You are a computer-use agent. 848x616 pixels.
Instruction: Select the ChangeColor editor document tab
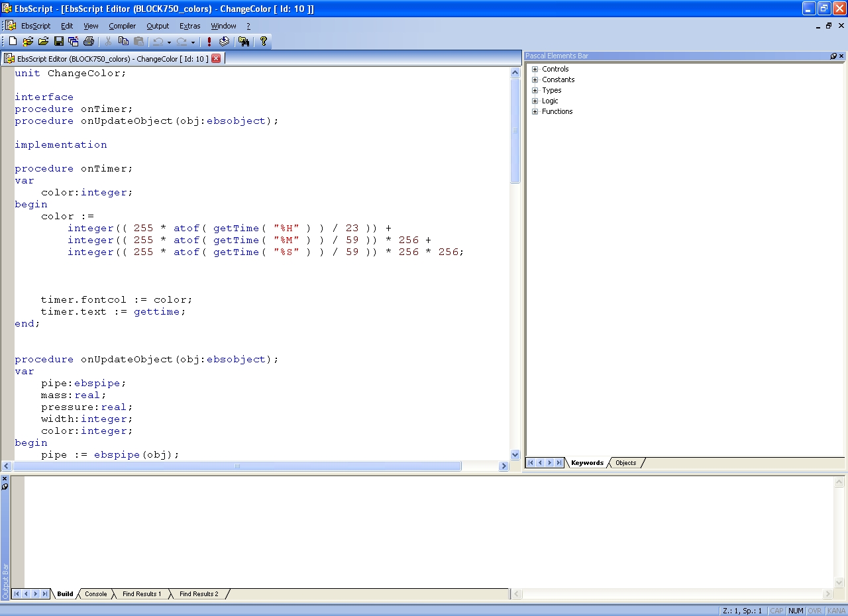(113, 58)
